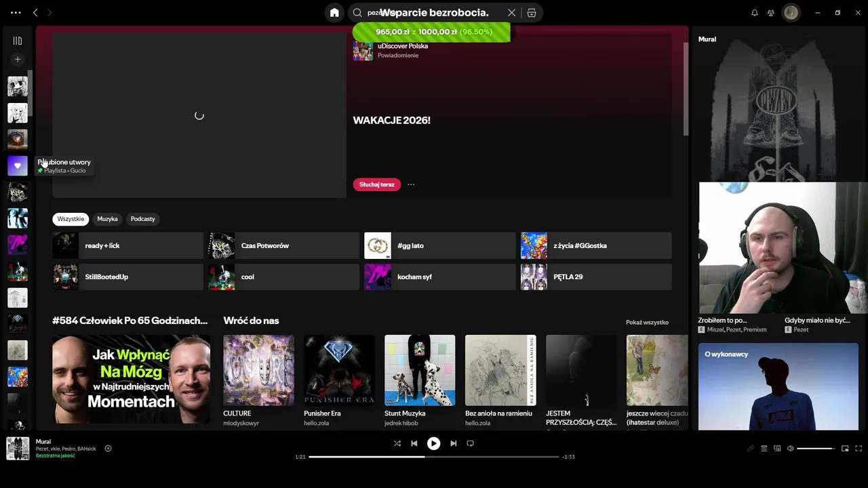The width and height of the screenshot is (868, 488).
Task: Open more options next to Słuchaj teraz
Action: pos(411,184)
